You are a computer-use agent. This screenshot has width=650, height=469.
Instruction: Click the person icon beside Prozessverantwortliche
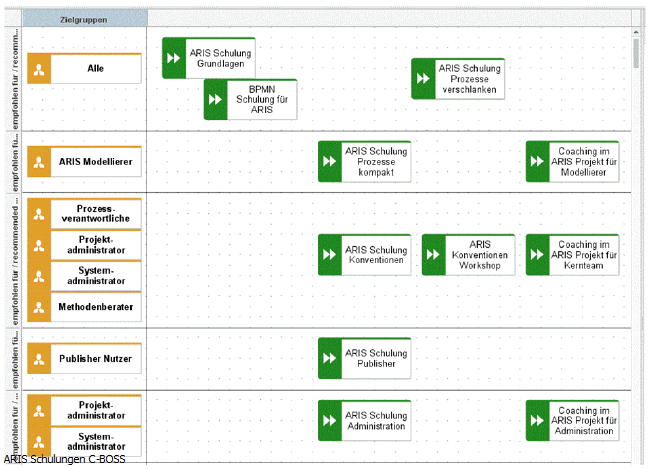coord(39,214)
